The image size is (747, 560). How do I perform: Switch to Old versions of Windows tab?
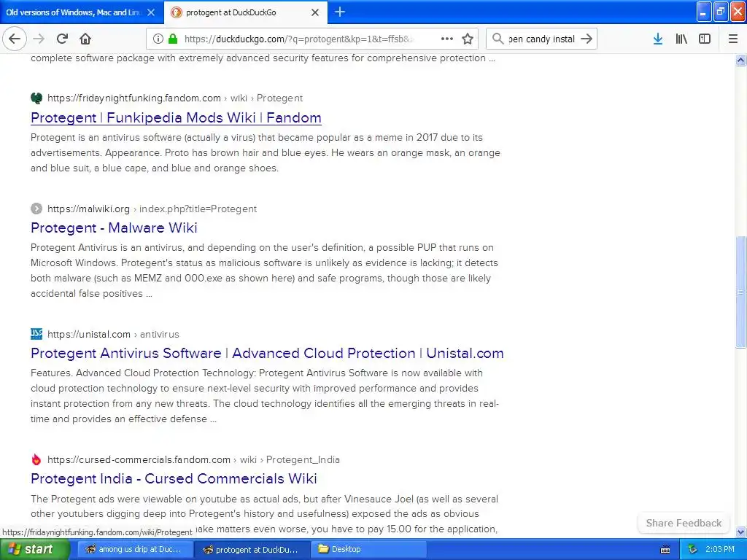tap(74, 12)
